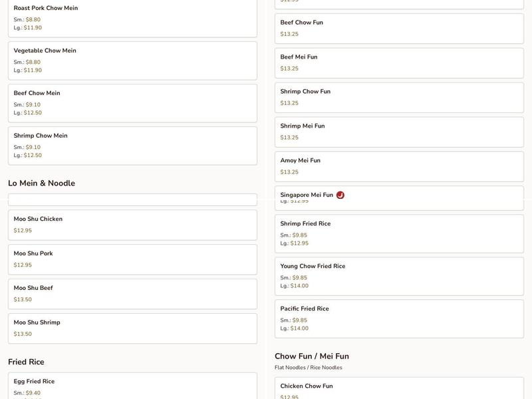Select the Beef Chow Fun dish

click(x=399, y=28)
